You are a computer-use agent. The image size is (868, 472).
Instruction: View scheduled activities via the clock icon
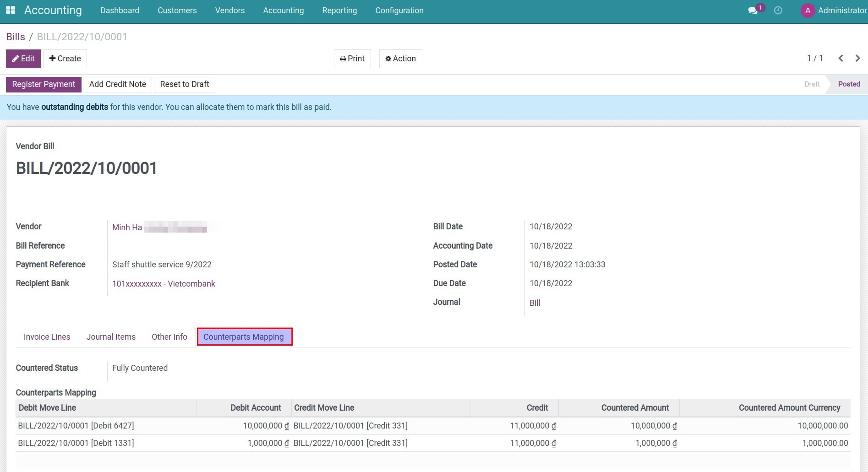[x=777, y=10]
